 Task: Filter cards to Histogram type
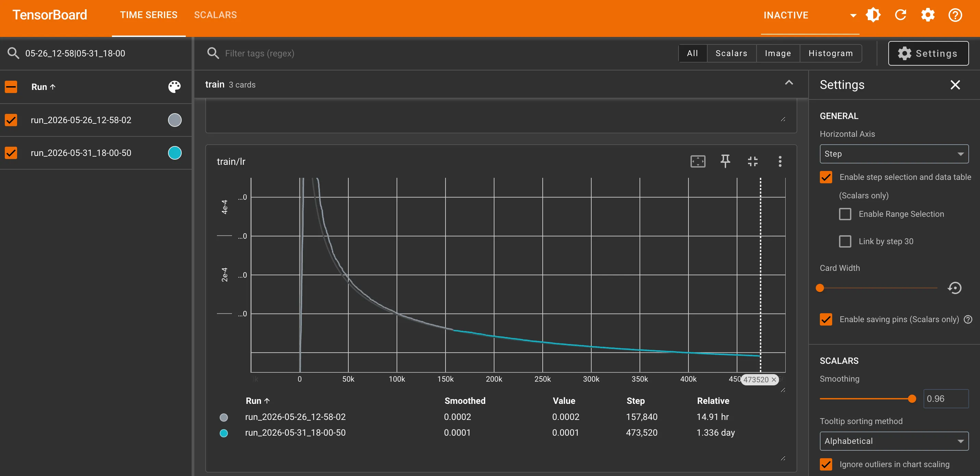pos(830,53)
